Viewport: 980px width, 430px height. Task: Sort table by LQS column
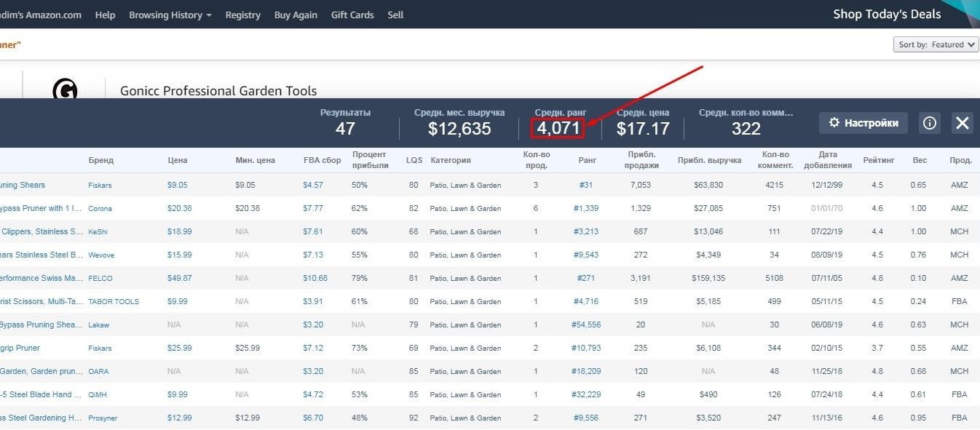point(414,160)
